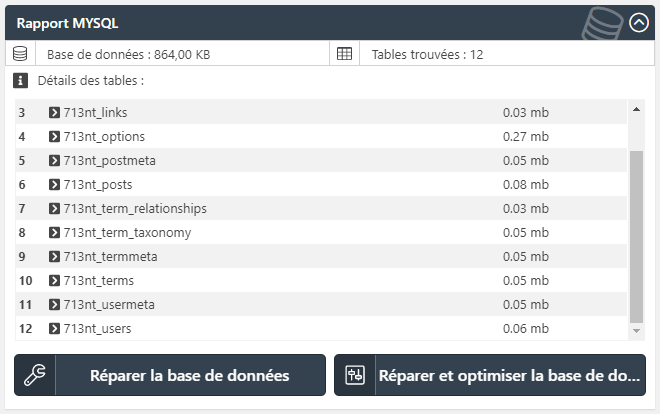Click Réparer et optimiser la base button
The width and height of the screenshot is (660, 414).
[x=490, y=375]
